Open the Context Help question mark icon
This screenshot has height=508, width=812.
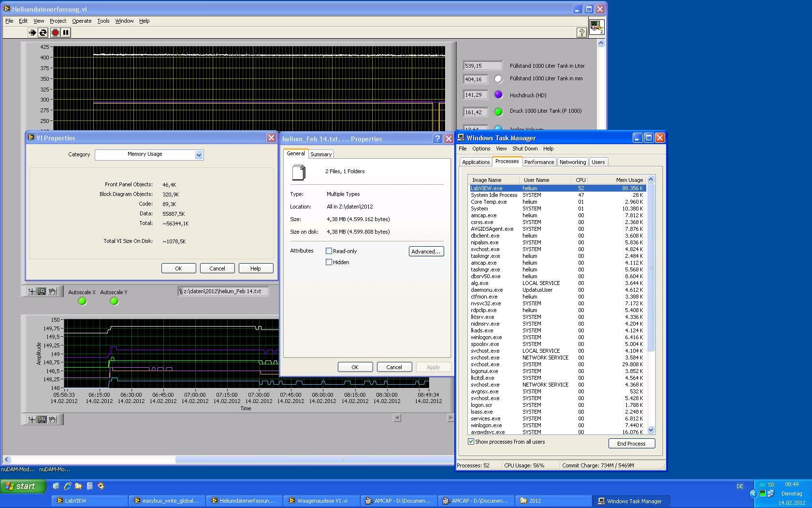click(581, 32)
